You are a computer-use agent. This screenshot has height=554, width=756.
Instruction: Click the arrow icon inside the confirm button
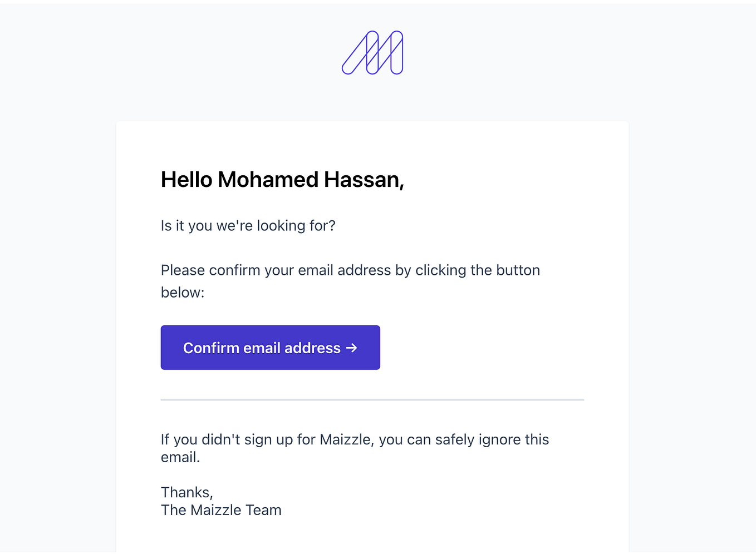351,348
